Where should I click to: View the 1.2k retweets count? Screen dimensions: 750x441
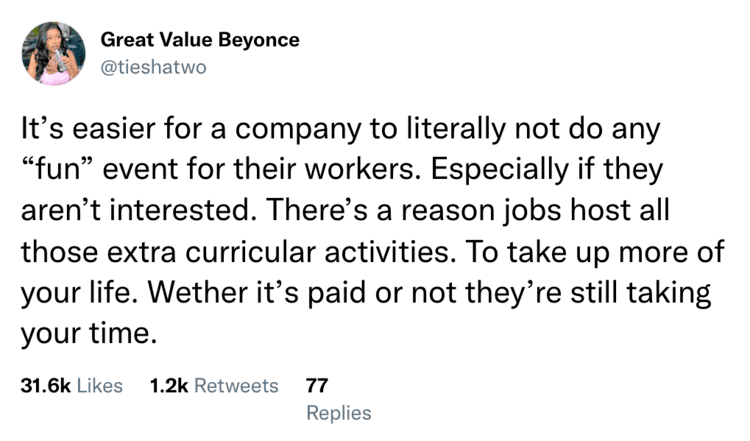coord(169,386)
